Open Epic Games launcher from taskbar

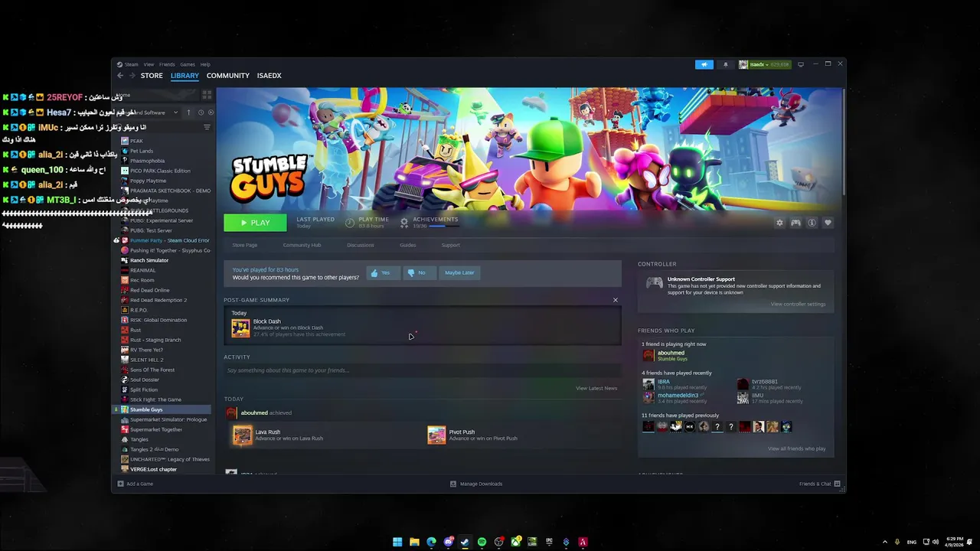click(549, 542)
